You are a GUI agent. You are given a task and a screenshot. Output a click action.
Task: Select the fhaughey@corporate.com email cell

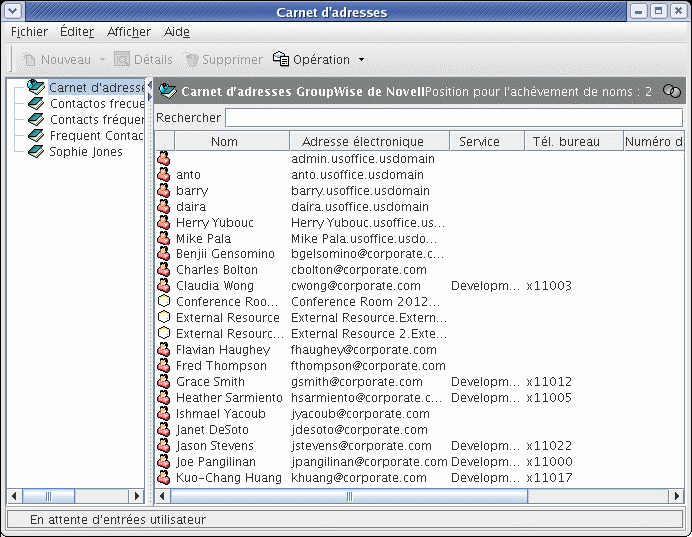point(364,349)
